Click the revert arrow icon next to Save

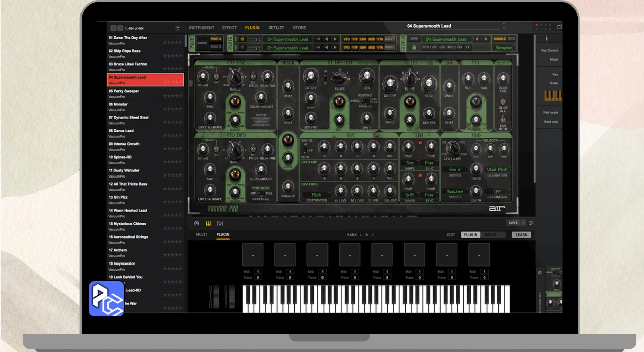(x=531, y=223)
